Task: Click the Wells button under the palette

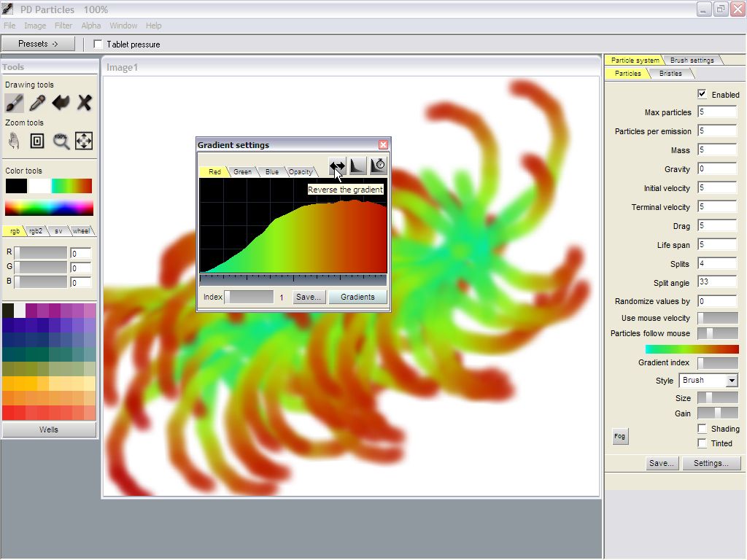Action: pos(49,430)
